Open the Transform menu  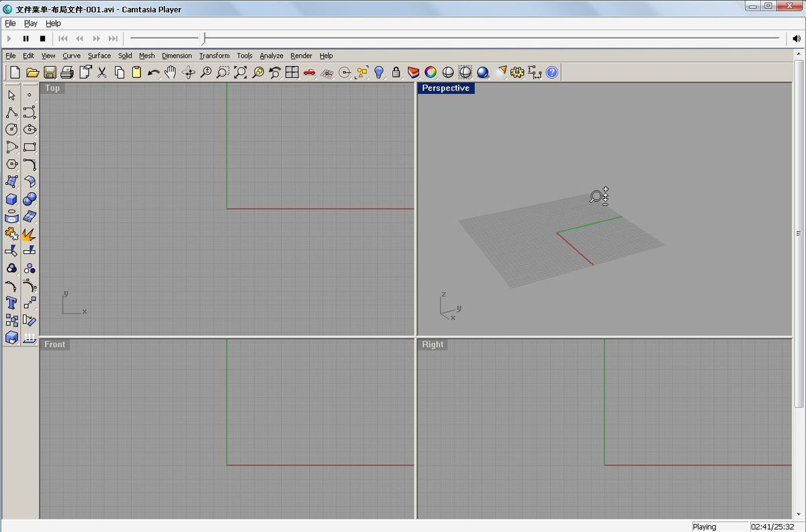(x=214, y=56)
